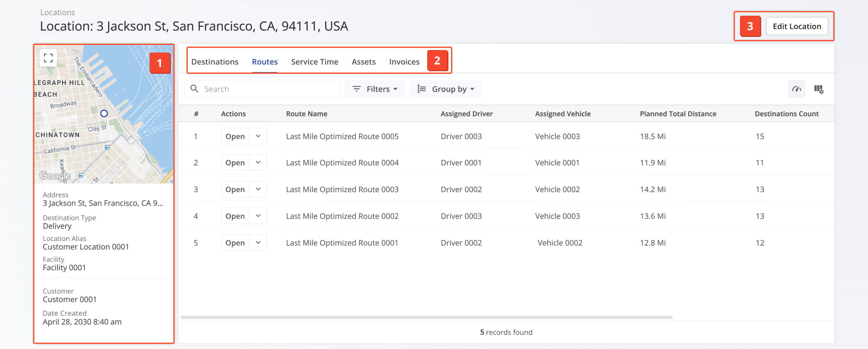Click the Customer Location 0001 alias
This screenshot has width=868, height=349.
point(86,247)
